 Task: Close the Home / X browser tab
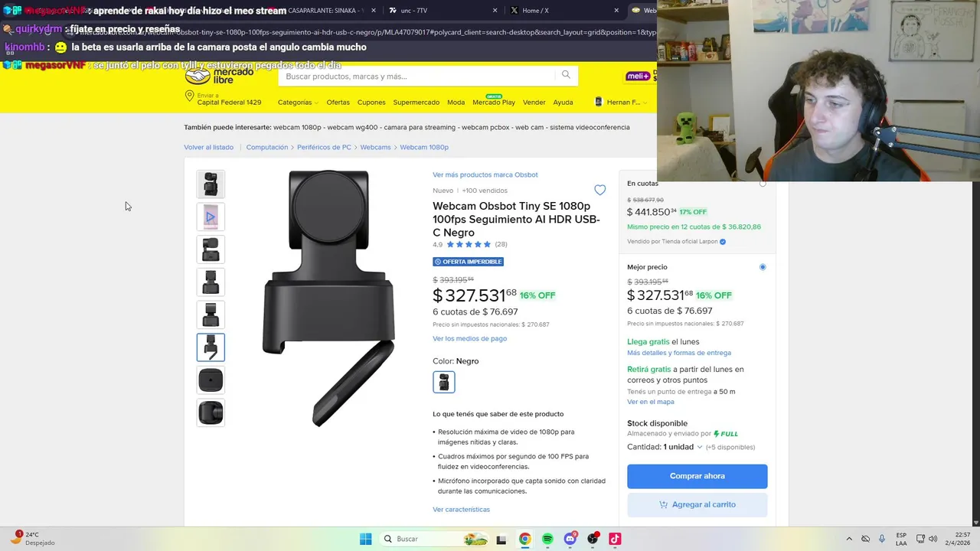coord(616,11)
